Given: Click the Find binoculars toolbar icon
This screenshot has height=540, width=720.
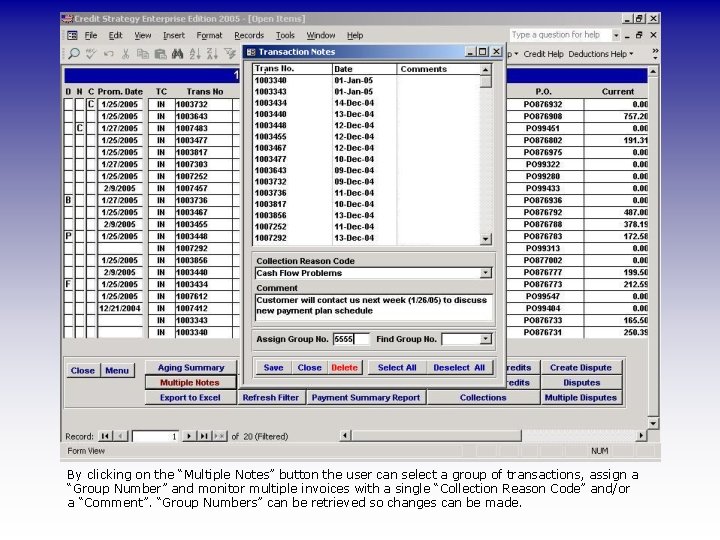Looking at the screenshot, I should [x=177, y=54].
